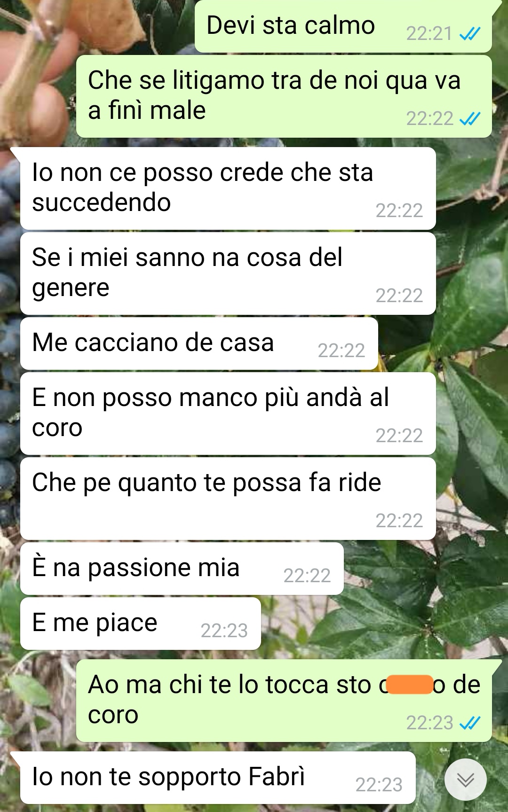Tap the "Ao ma chi te lo tocca" message
Viewport: 508px width, 812px height.
284,701
